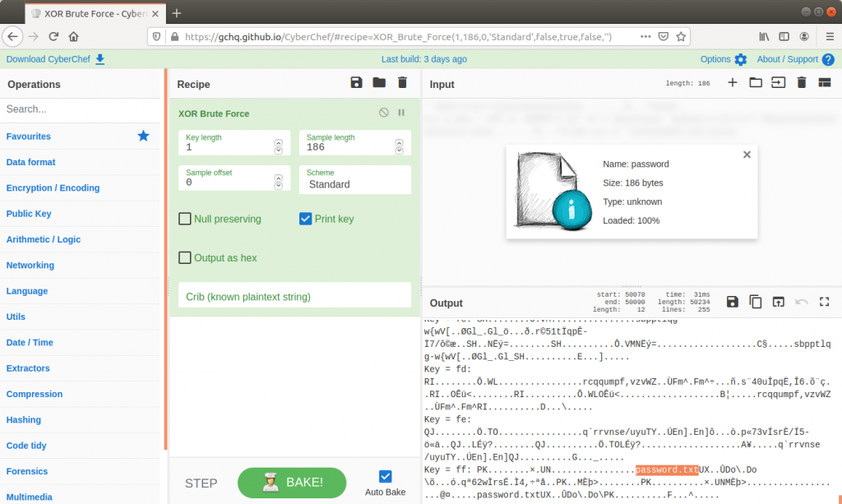This screenshot has width=842, height=504.
Task: Move output to input
Action: pyautogui.click(x=778, y=302)
